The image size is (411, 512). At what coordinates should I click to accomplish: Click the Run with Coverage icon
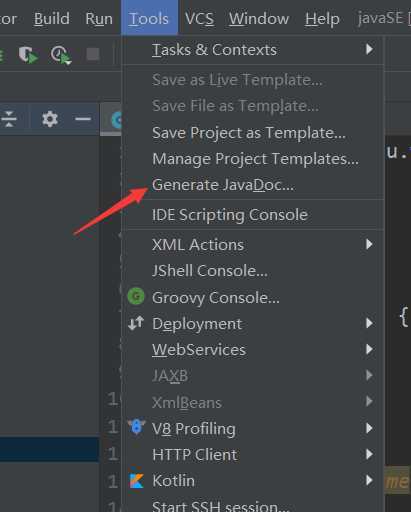28,55
